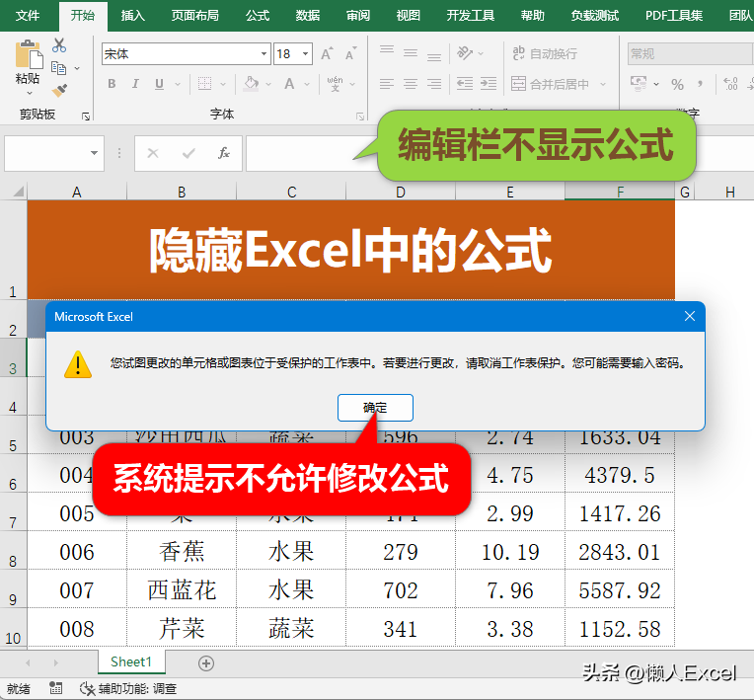Screen dimensions: 754x700
Task: Open the font name 宋体 dropdown
Action: (x=264, y=54)
